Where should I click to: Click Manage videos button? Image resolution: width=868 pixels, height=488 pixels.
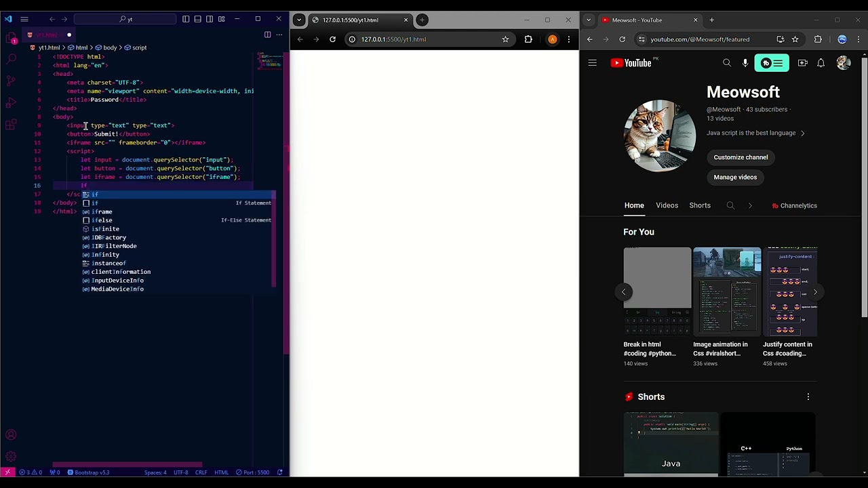735,178
